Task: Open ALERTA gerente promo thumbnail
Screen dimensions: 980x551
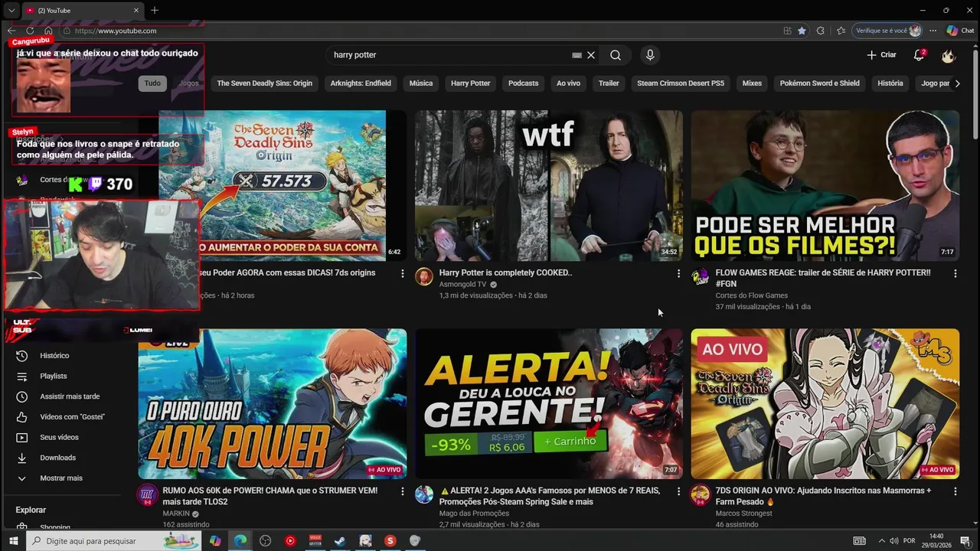Action: click(x=549, y=404)
